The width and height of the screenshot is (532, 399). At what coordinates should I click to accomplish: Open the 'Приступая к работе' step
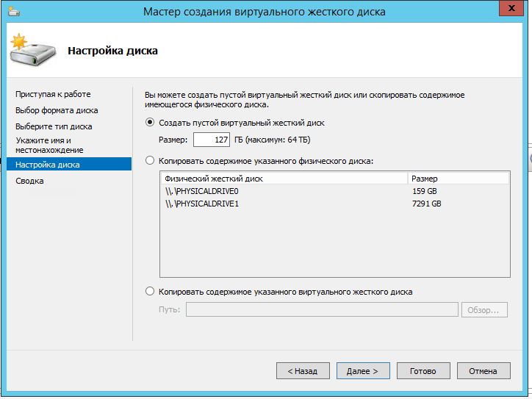(53, 94)
